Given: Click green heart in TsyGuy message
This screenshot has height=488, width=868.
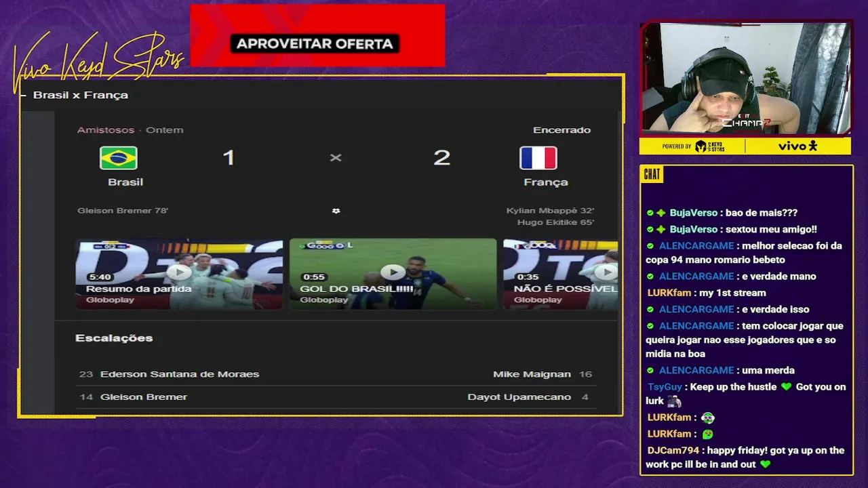Looking at the screenshot, I should click(786, 387).
